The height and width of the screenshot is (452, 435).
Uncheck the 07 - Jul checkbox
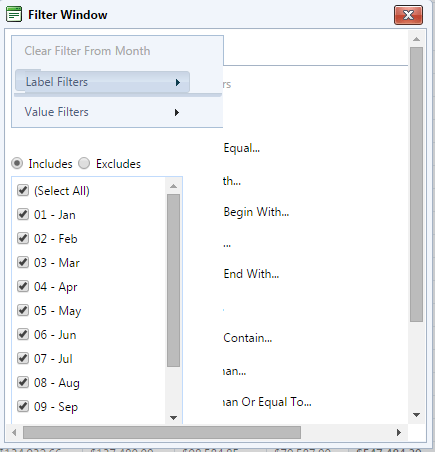pyautogui.click(x=23, y=358)
